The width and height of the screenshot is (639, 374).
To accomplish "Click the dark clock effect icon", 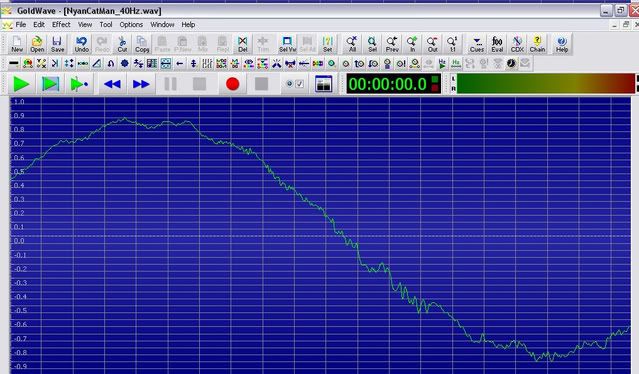I will 511,63.
